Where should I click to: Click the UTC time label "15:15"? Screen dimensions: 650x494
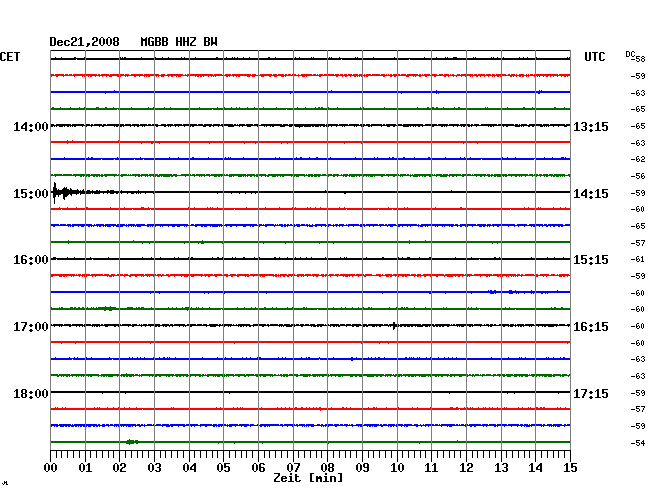tap(591, 260)
